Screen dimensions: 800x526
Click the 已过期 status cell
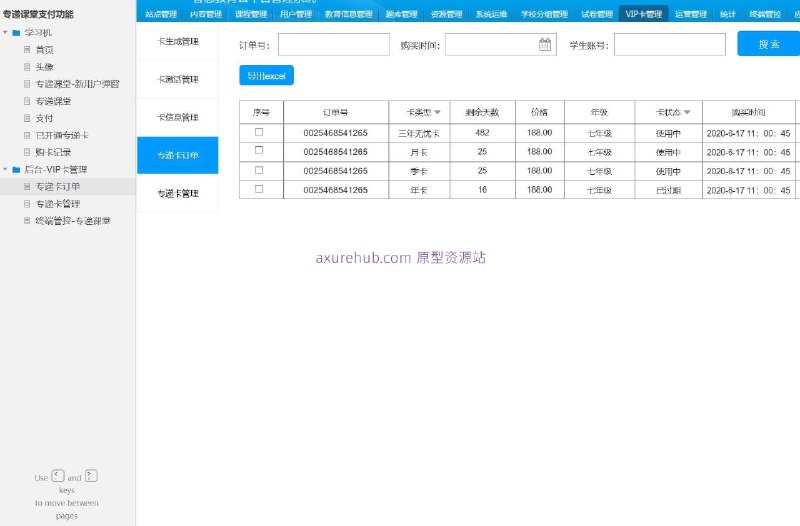click(668, 190)
